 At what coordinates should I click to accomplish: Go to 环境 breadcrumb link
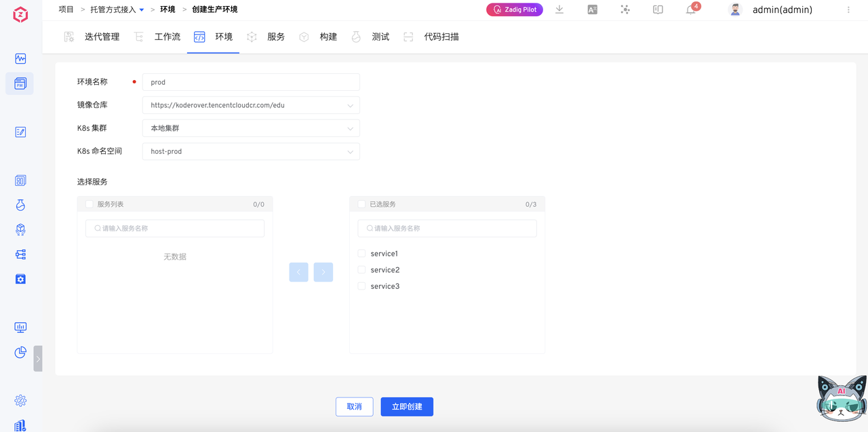coord(167,9)
